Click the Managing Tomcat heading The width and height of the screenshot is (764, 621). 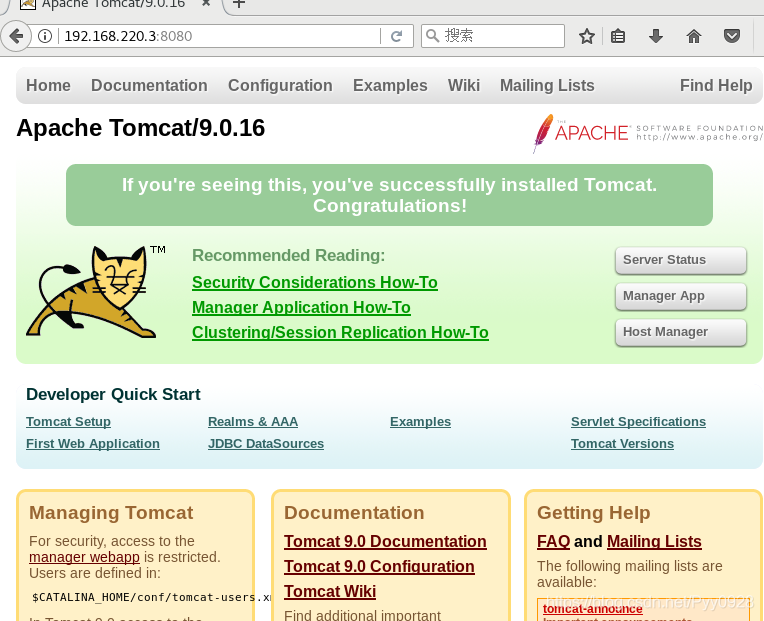pos(111,513)
